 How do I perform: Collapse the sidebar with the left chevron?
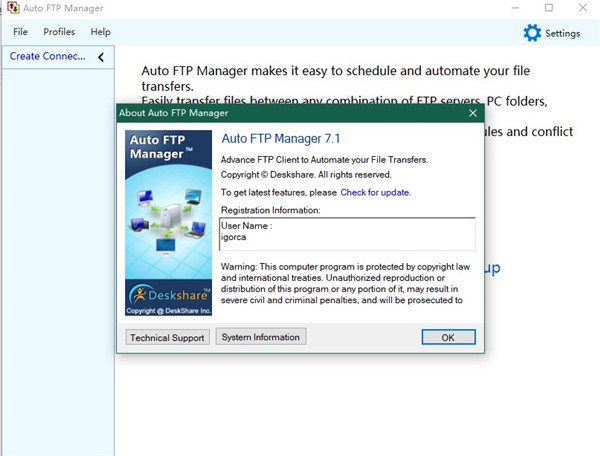point(101,57)
